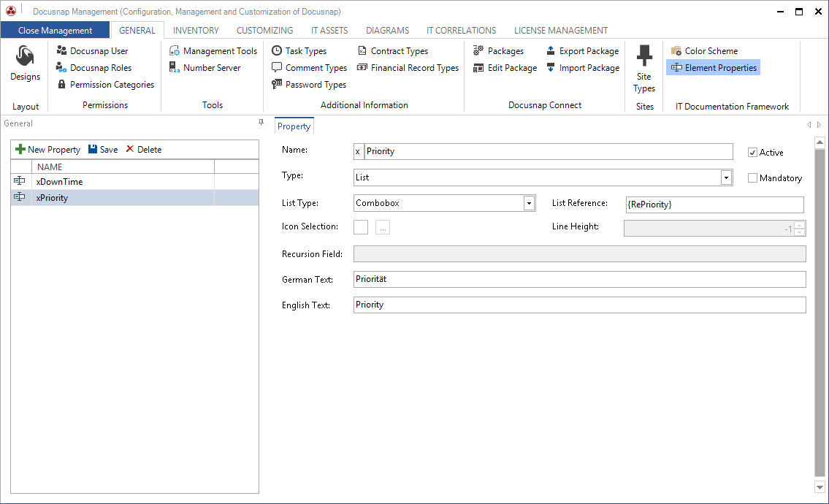Image resolution: width=829 pixels, height=504 pixels.
Task: Select the Property tab
Action: coord(294,126)
